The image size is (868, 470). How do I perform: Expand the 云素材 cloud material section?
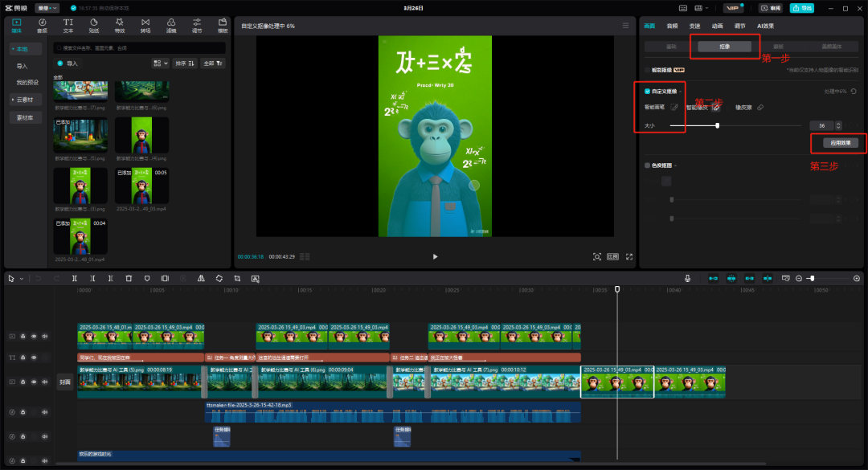click(26, 100)
